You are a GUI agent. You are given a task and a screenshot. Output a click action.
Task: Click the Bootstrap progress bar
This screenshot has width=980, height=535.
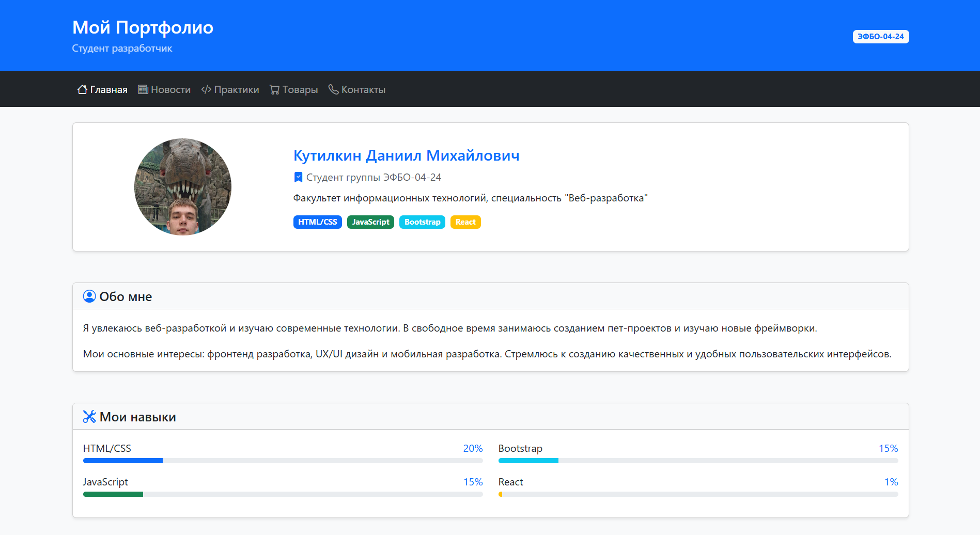tap(698, 461)
